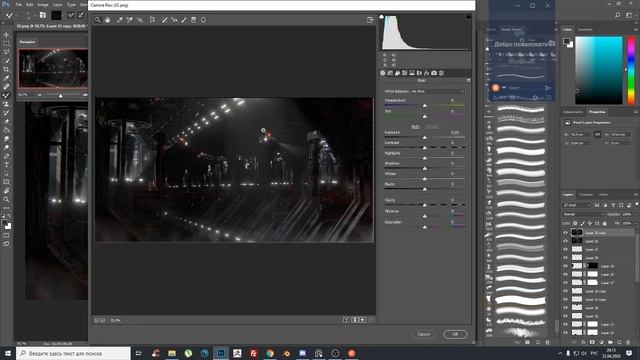Hide Layer 22 copy via its eye icon
The image size is (640, 360).
coord(565,233)
